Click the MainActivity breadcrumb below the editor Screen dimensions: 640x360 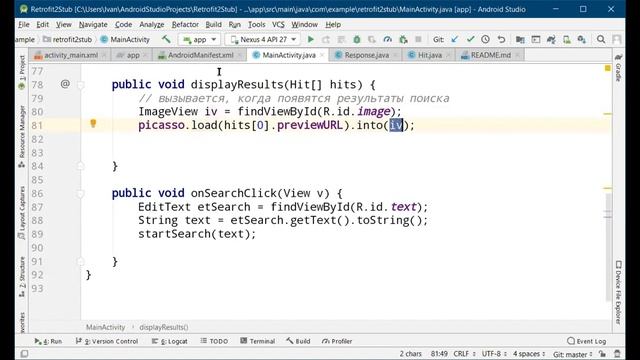pos(105,327)
